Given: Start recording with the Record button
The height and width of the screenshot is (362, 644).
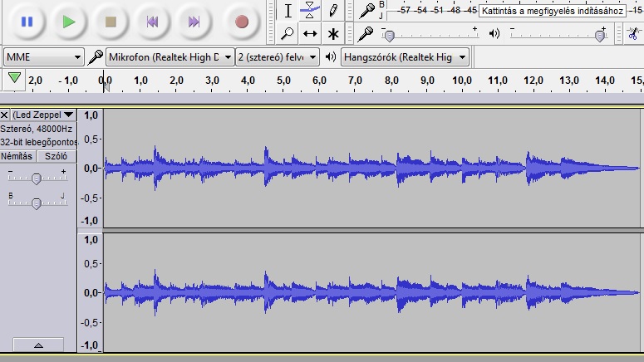Looking at the screenshot, I should pyautogui.click(x=242, y=22).
